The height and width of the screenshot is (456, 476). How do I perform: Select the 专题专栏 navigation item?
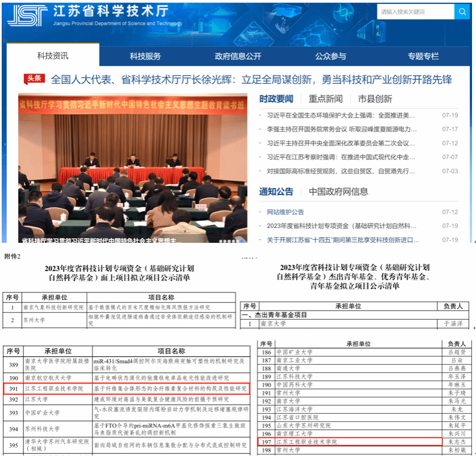point(423,56)
